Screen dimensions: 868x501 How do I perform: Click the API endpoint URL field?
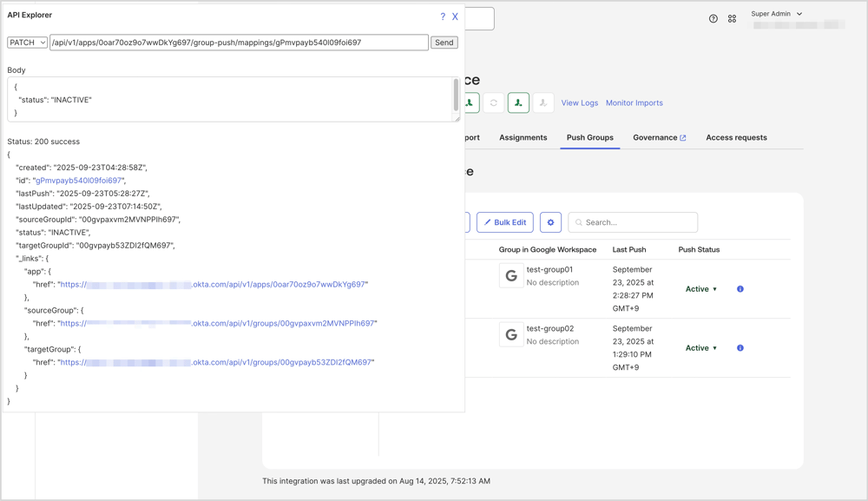[240, 43]
